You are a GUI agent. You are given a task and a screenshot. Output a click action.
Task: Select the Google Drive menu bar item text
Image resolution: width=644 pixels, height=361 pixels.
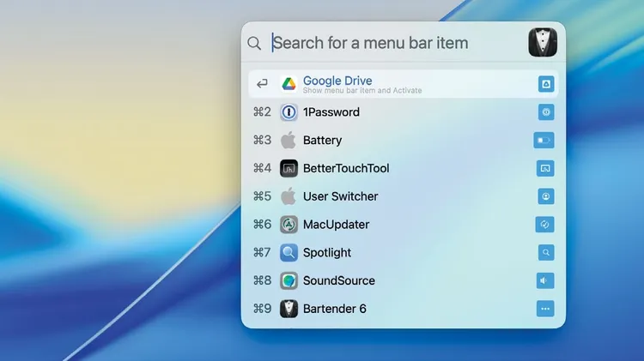click(337, 81)
